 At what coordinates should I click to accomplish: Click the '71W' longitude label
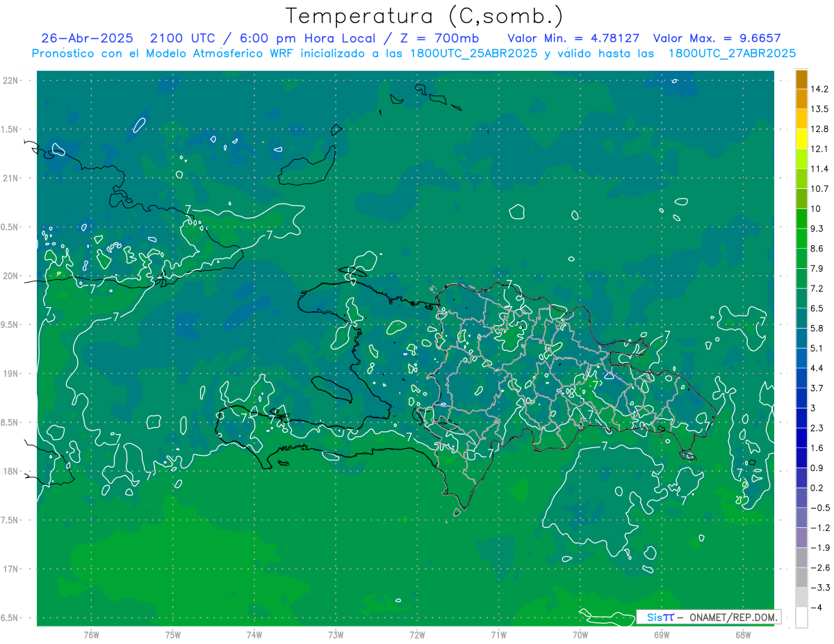click(498, 634)
